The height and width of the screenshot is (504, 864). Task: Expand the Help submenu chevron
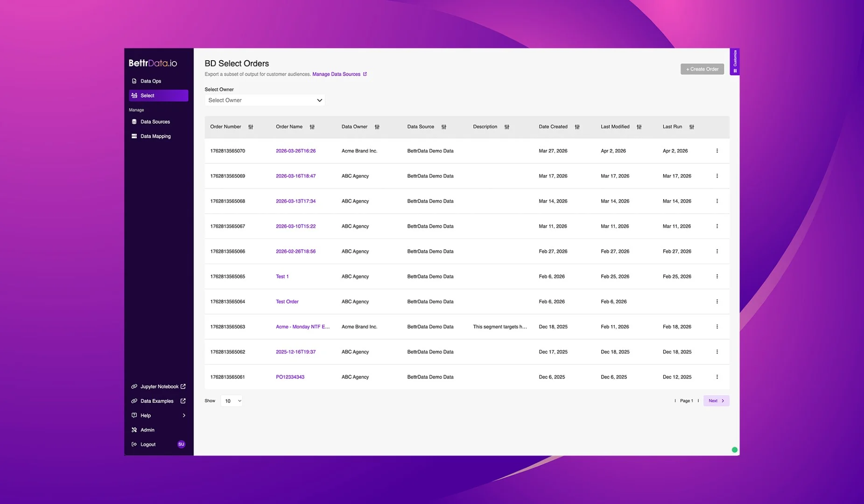pos(184,415)
